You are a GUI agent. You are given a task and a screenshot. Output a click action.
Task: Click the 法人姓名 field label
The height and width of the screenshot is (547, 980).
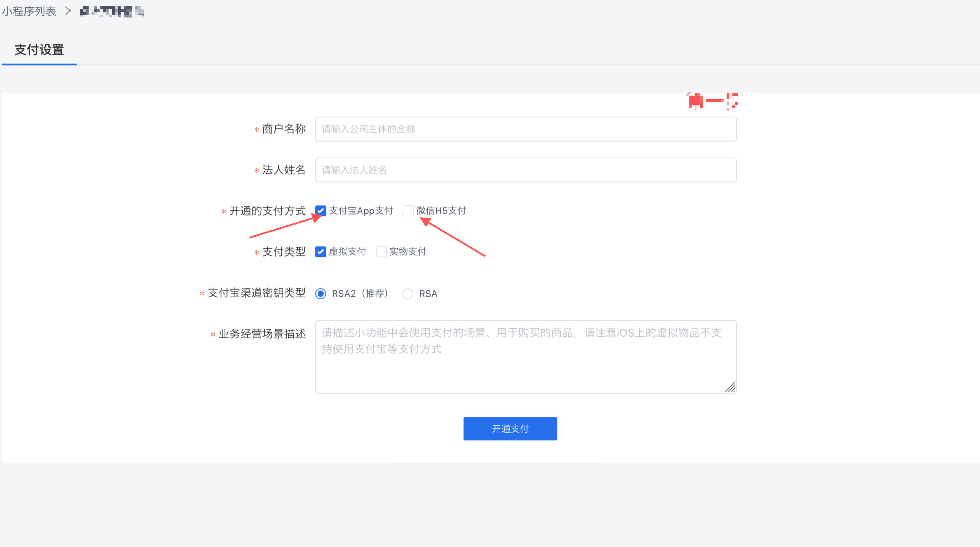tap(284, 170)
